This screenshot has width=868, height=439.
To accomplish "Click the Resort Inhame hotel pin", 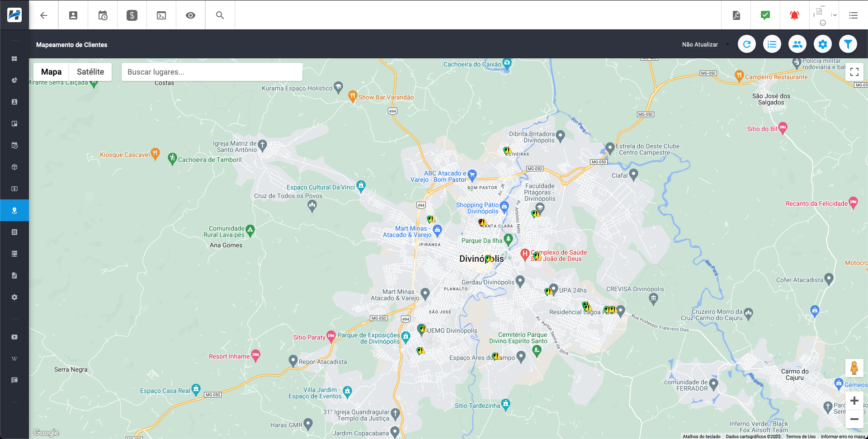I will click(256, 355).
